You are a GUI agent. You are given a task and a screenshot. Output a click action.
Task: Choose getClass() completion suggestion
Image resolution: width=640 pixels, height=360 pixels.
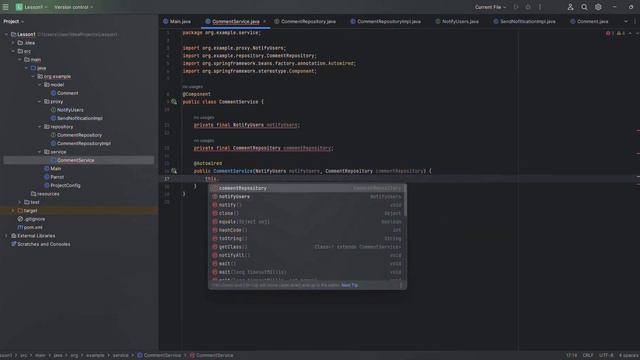point(307,247)
